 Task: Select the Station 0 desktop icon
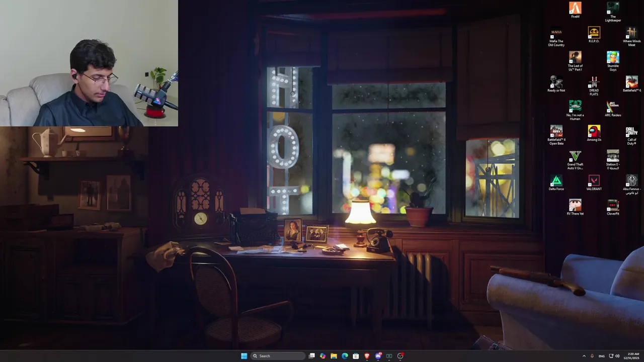click(x=613, y=160)
